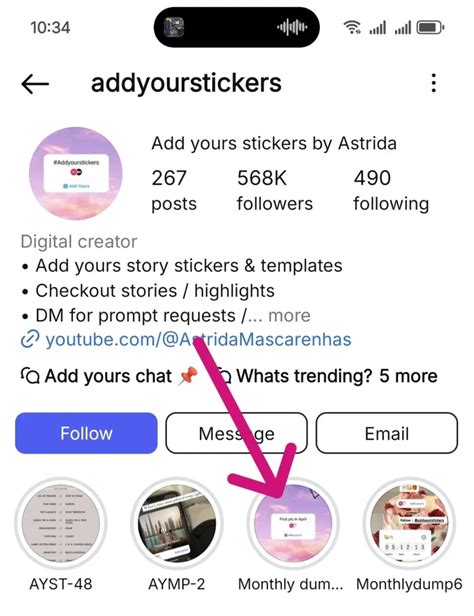Open the AYST-48 story highlight
Screen dimensions: 474x616
[61, 523]
